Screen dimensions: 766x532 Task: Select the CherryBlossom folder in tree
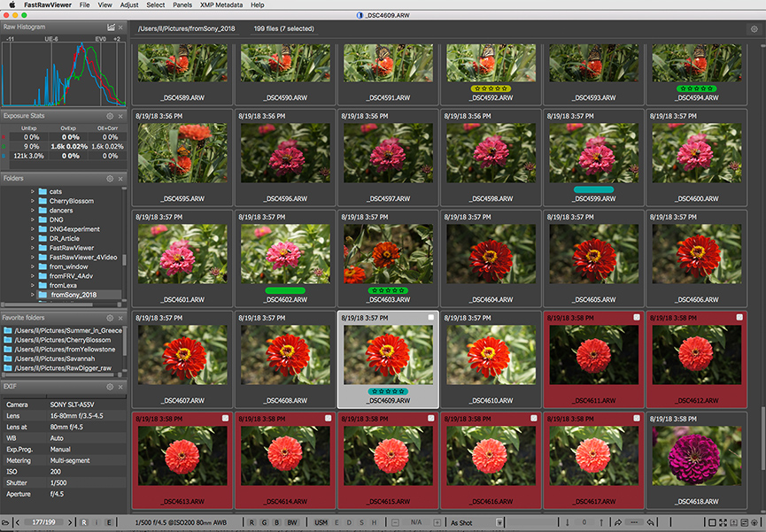(x=71, y=201)
